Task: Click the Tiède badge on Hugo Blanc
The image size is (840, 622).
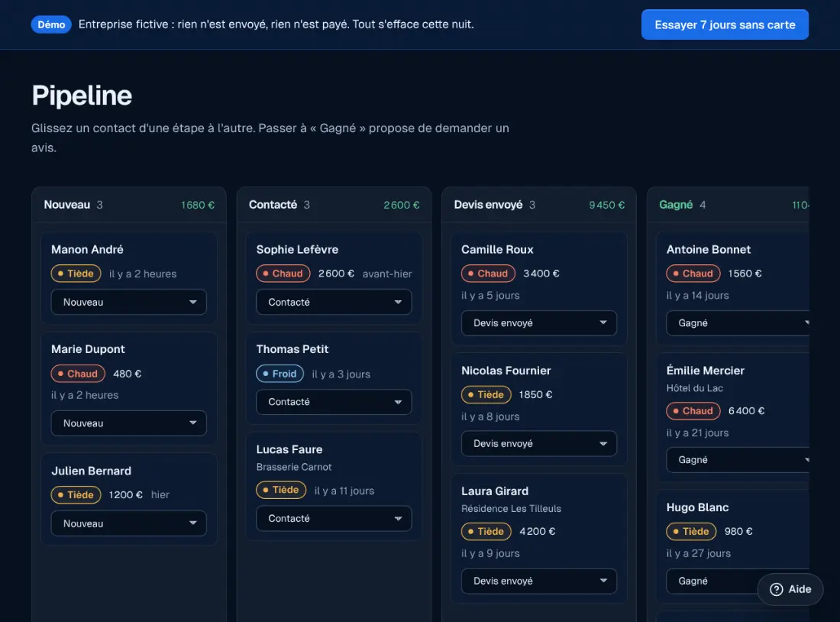Action: click(691, 531)
